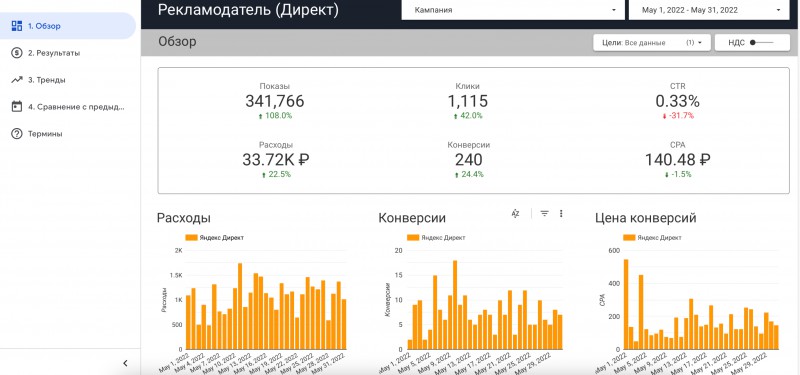Click the Обзор section header
This screenshot has height=375, width=800.
click(x=177, y=42)
